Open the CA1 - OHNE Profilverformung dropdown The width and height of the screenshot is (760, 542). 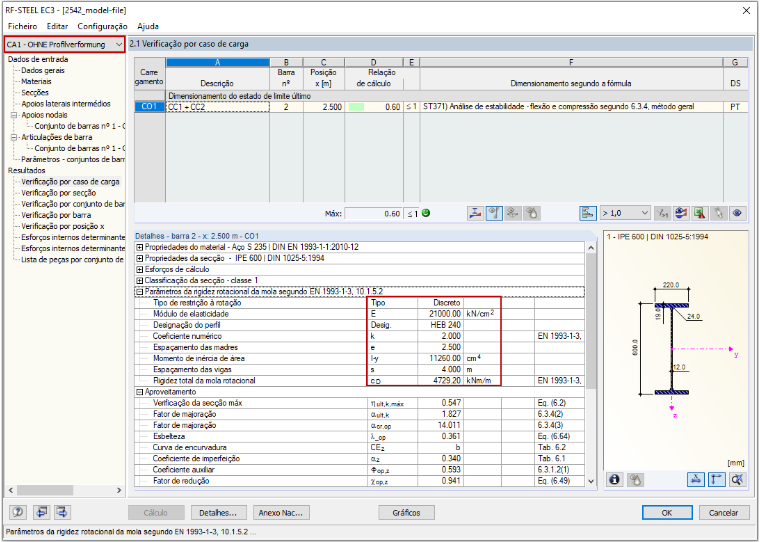(64, 45)
